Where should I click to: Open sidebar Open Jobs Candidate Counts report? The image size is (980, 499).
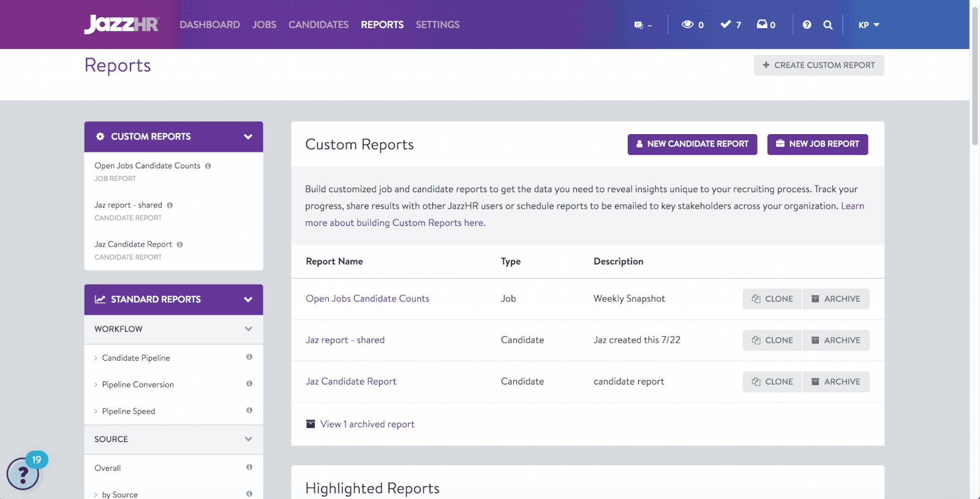(147, 166)
